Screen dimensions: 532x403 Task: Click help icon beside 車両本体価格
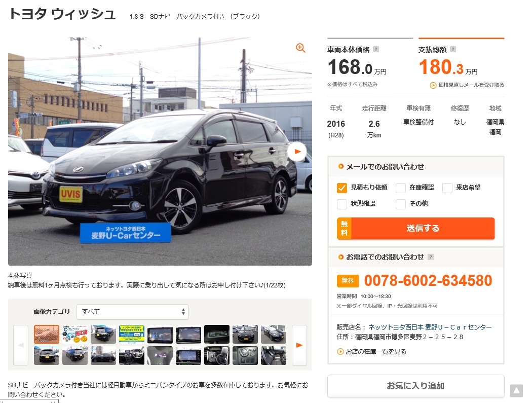point(375,49)
